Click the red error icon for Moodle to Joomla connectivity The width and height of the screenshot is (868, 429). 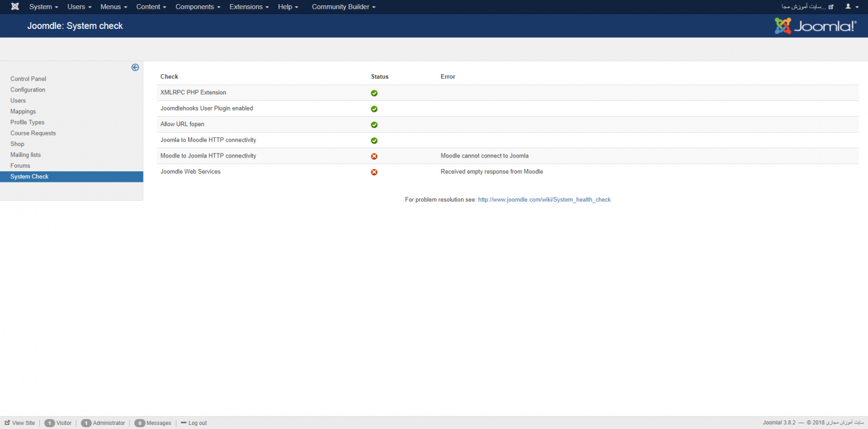(374, 156)
